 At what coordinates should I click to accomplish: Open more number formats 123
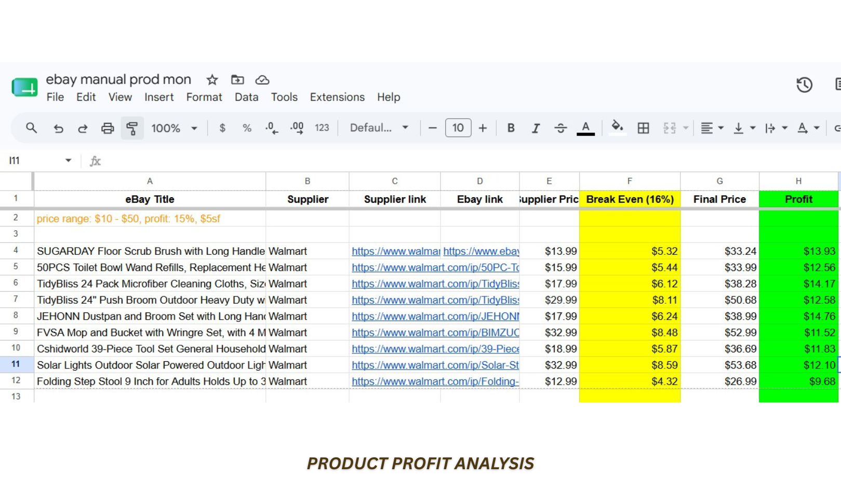[322, 128]
